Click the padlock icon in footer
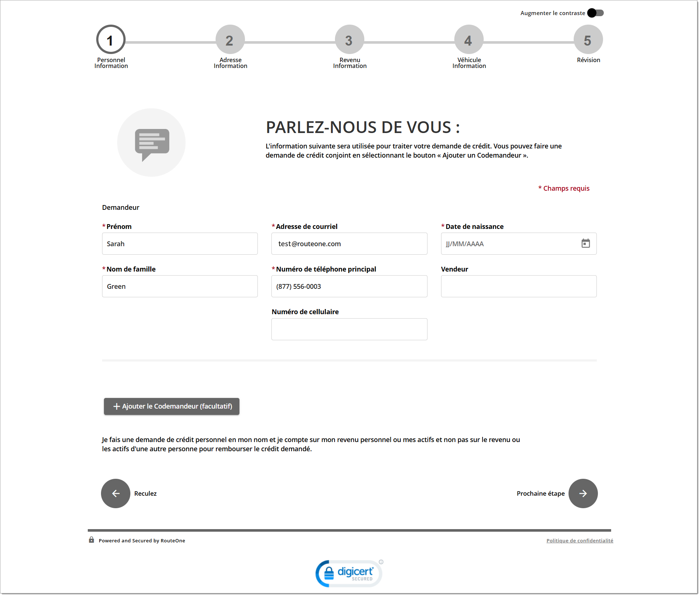This screenshot has height=596, width=700. coord(91,540)
